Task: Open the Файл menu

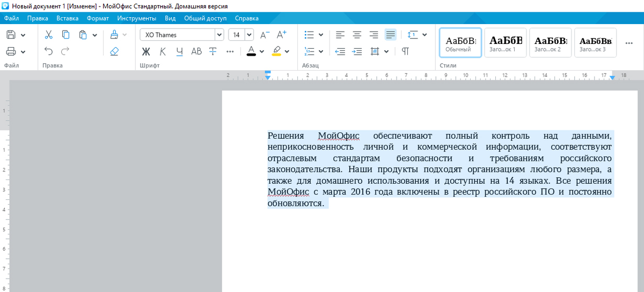Action: [x=11, y=18]
